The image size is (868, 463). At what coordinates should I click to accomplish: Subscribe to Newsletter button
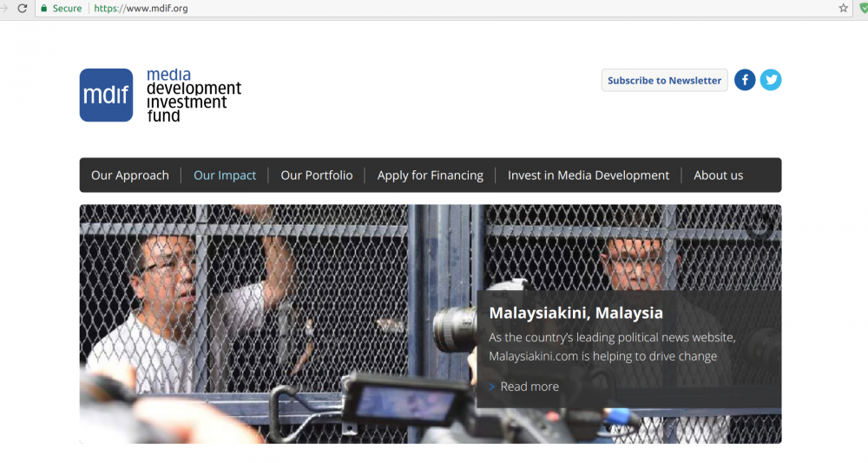tap(664, 80)
